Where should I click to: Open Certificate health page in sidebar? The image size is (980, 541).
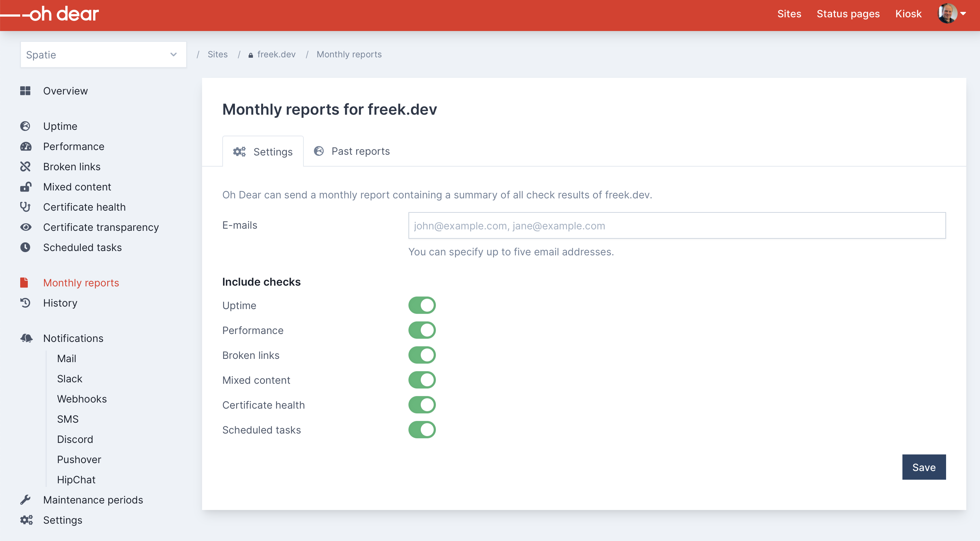pos(84,207)
